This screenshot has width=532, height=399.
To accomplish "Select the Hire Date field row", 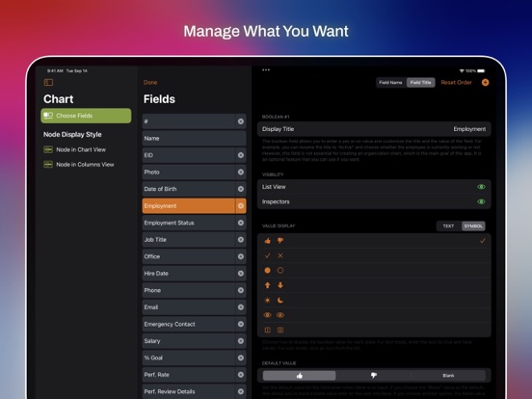I will (x=188, y=274).
